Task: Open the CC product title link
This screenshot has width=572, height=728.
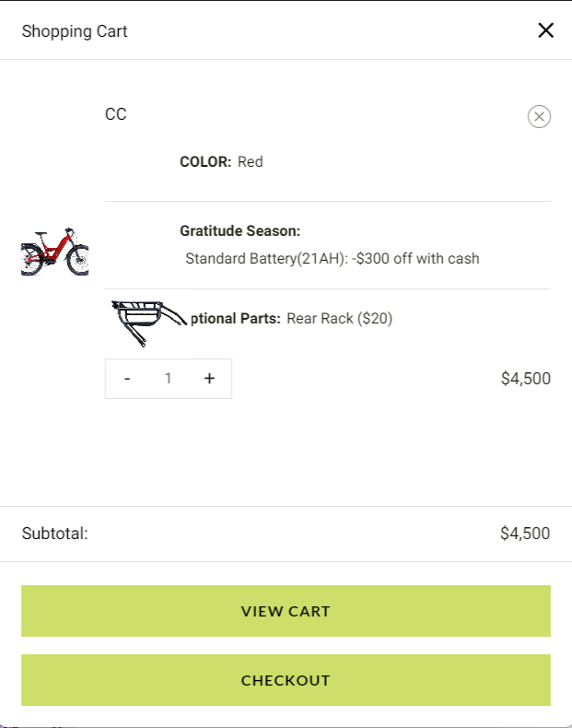Action: pos(115,114)
